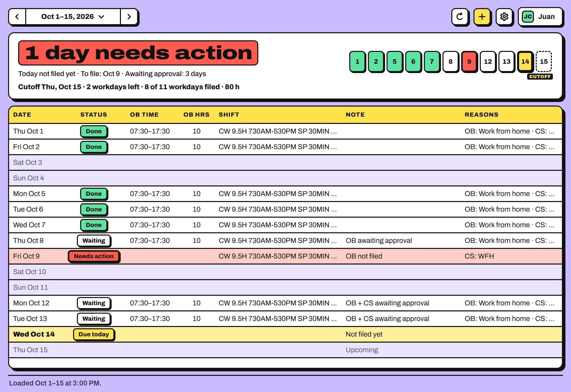Select the 'Wed Oct 14' date cell
This screenshot has width=571, height=392.
34,334
